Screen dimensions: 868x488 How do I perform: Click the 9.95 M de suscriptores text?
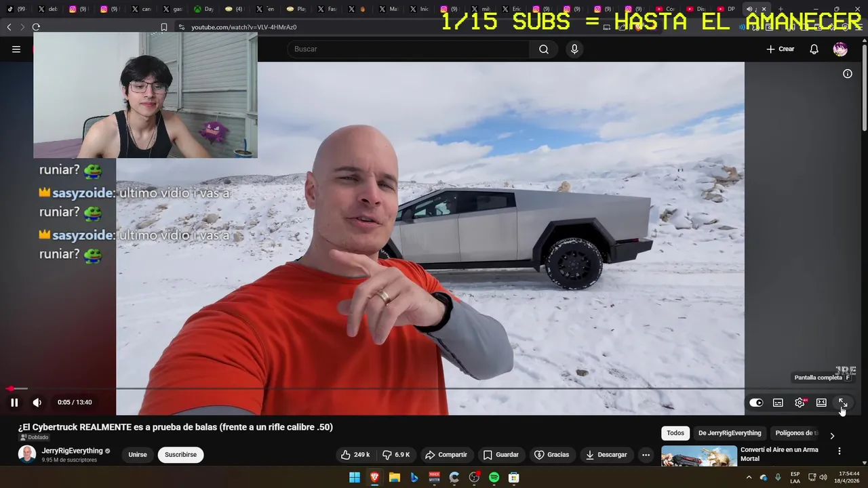pyautogui.click(x=69, y=460)
